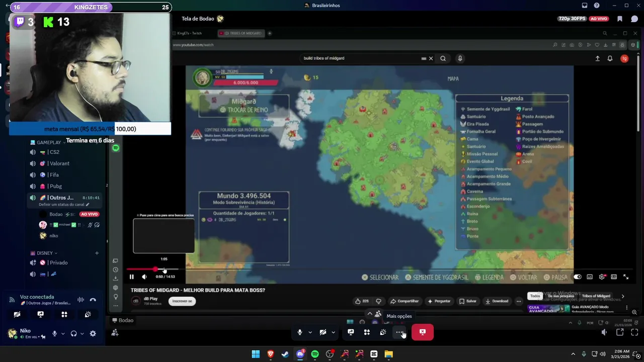Image resolution: width=644 pixels, height=362 pixels.
Task: Open output device arrow next to Niko's headphones
Action: pyautogui.click(x=82, y=334)
